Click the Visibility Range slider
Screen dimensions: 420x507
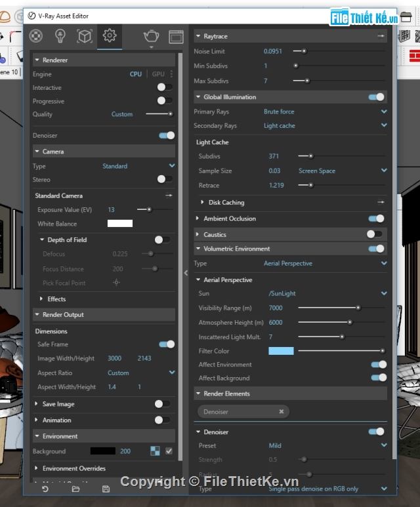(341, 308)
